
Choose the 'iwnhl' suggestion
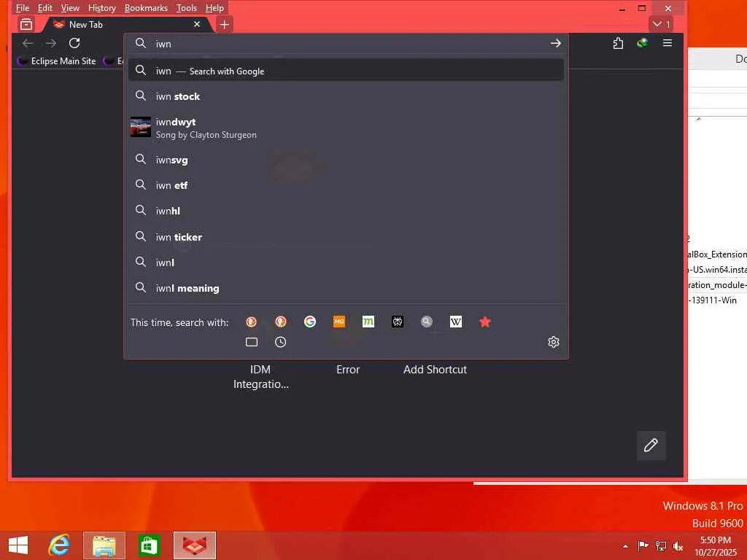point(346,211)
